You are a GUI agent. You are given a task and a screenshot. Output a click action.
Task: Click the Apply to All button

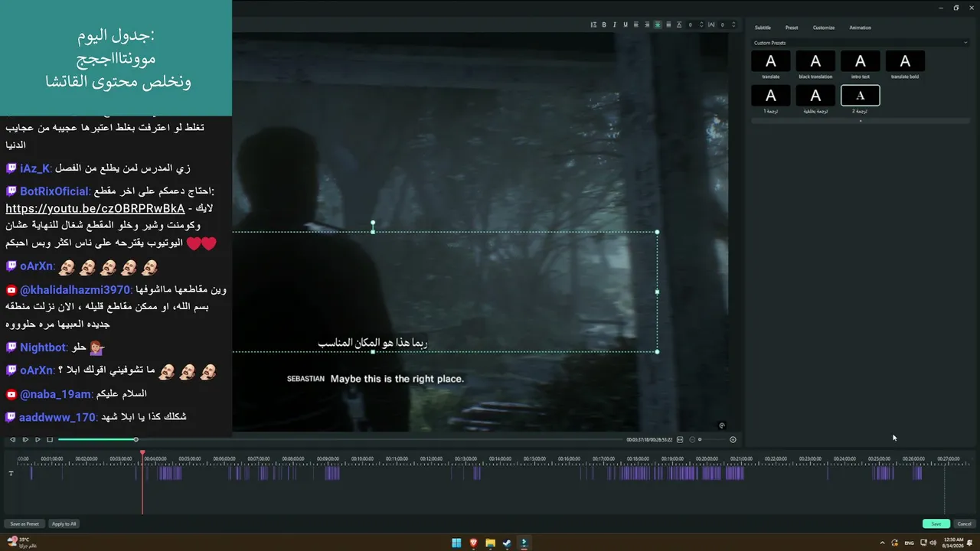coord(64,524)
